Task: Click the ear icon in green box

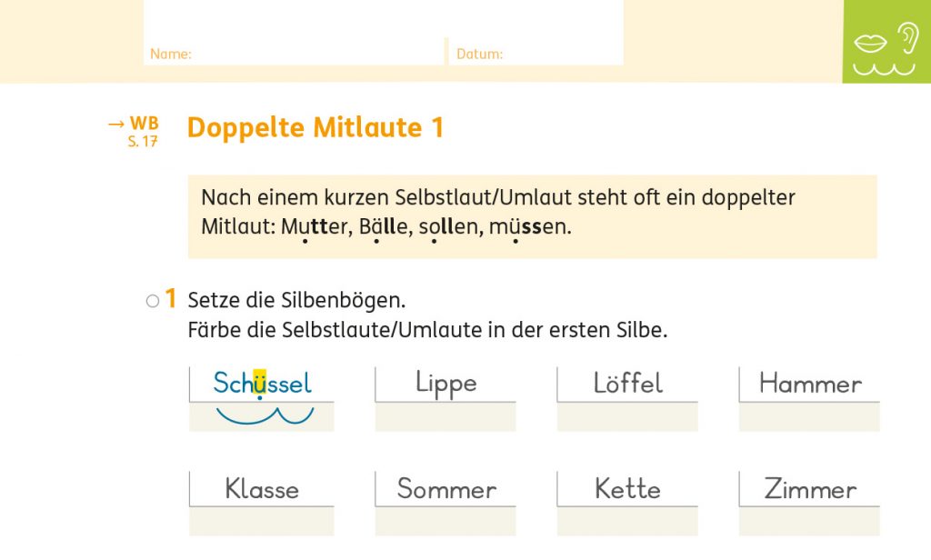Action: [x=907, y=37]
